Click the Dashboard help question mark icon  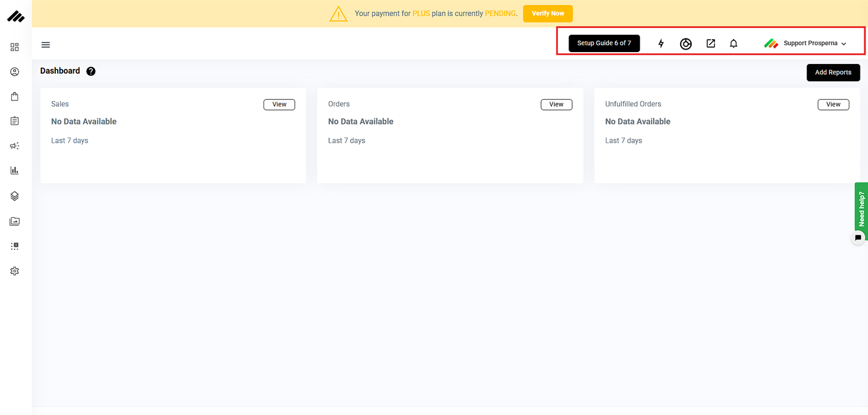(x=91, y=71)
